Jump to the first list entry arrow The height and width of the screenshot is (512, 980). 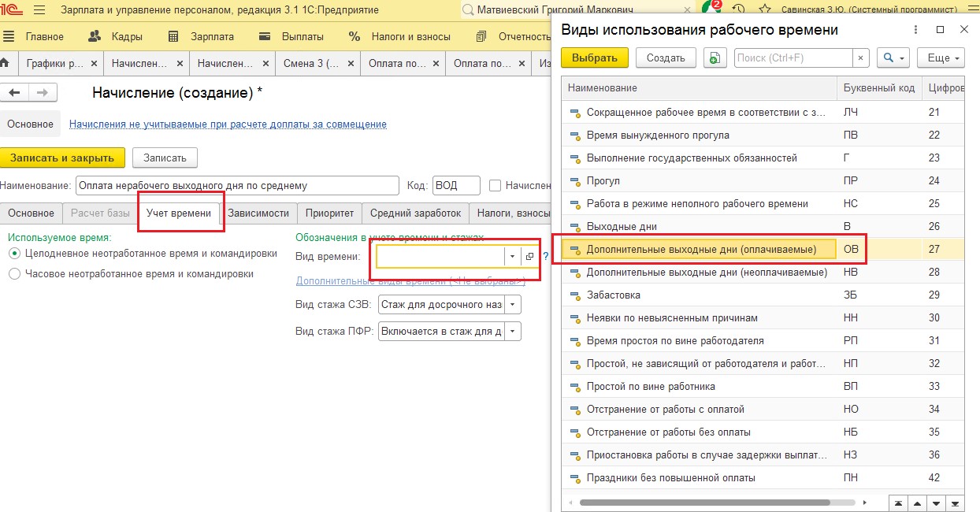897,502
